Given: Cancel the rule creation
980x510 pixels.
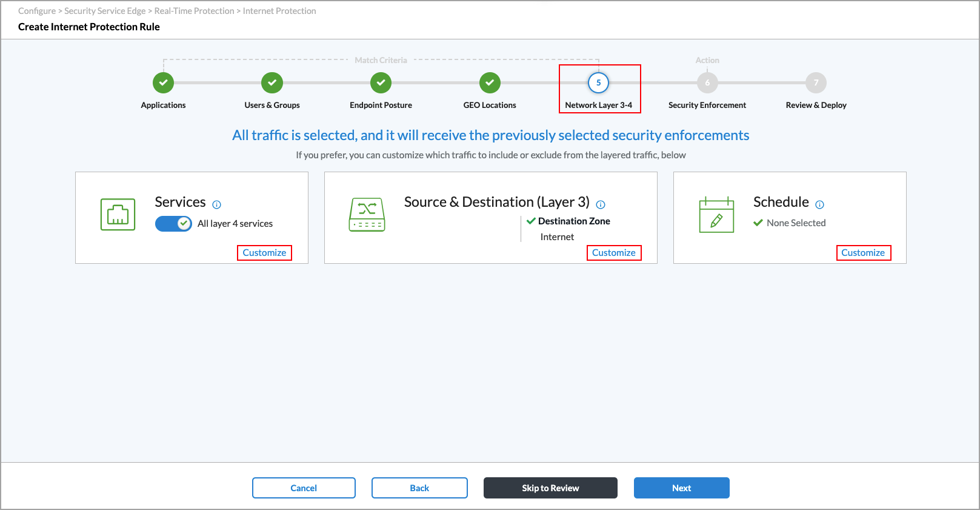Looking at the screenshot, I should (x=304, y=488).
